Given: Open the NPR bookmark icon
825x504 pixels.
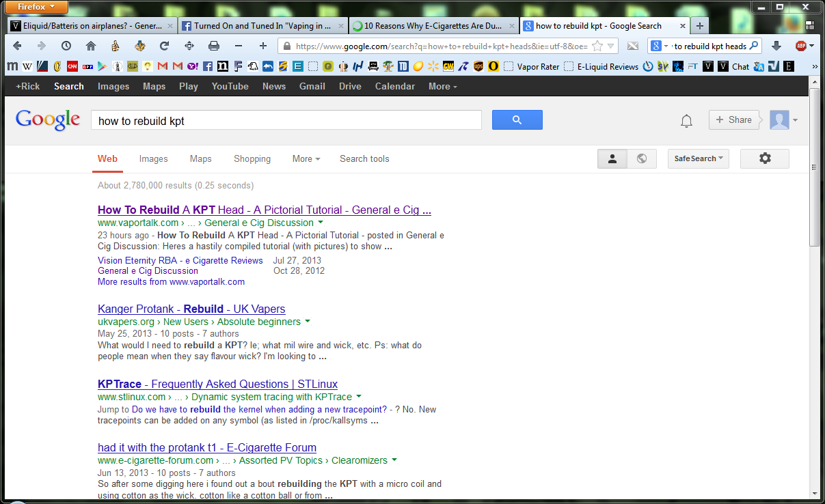Looking at the screenshot, I should [87, 66].
